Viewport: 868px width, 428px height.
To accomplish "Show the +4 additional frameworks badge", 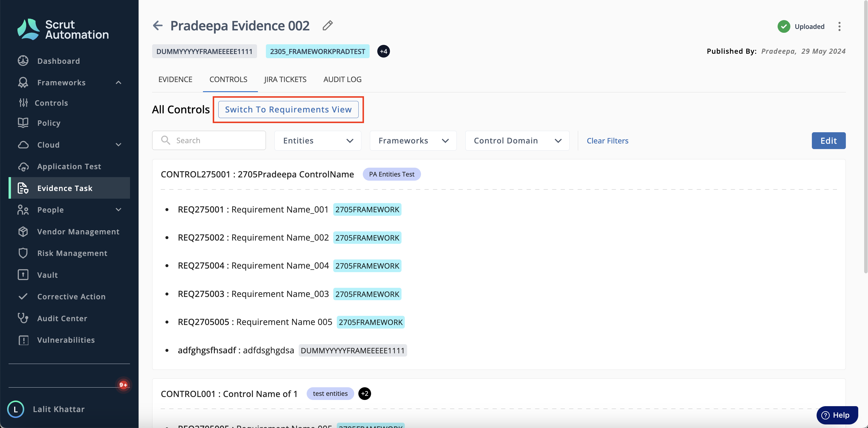I will (383, 51).
